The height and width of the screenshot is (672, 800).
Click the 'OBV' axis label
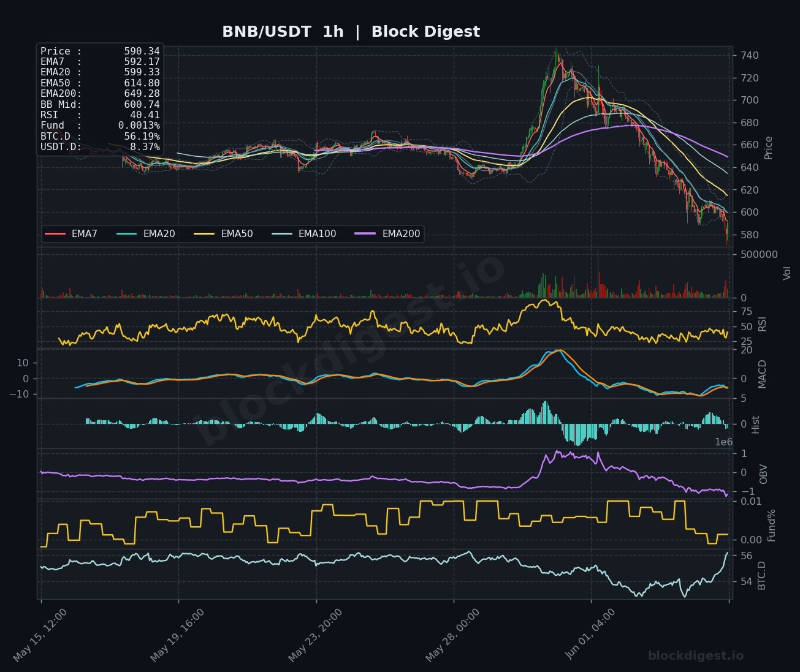point(764,474)
